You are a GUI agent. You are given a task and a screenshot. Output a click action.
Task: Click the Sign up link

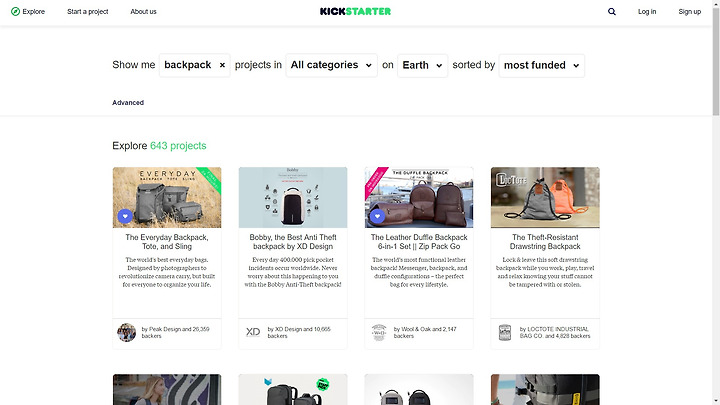[x=689, y=11]
